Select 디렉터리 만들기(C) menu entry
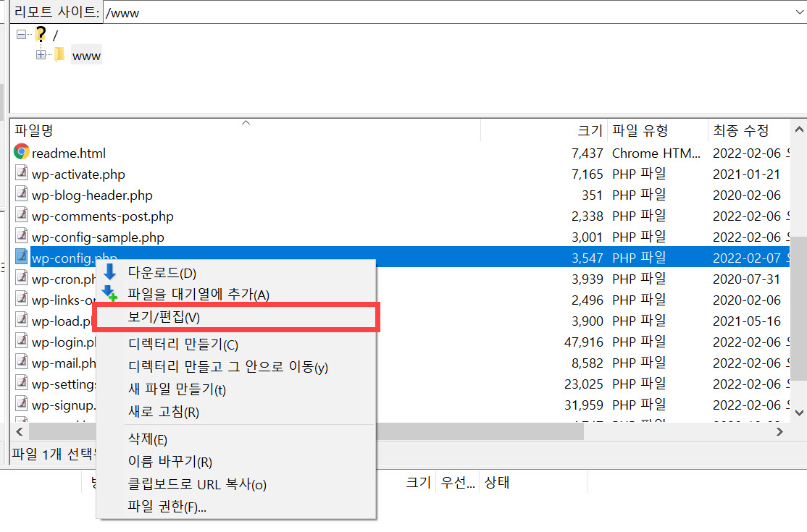This screenshot has height=532, width=807. pyautogui.click(x=236, y=344)
